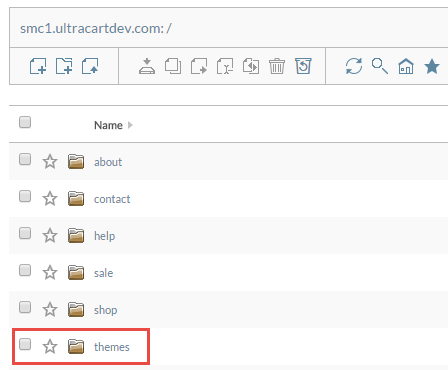The width and height of the screenshot is (448, 370).
Task: Open favorites with solid star icon
Action: [x=432, y=66]
